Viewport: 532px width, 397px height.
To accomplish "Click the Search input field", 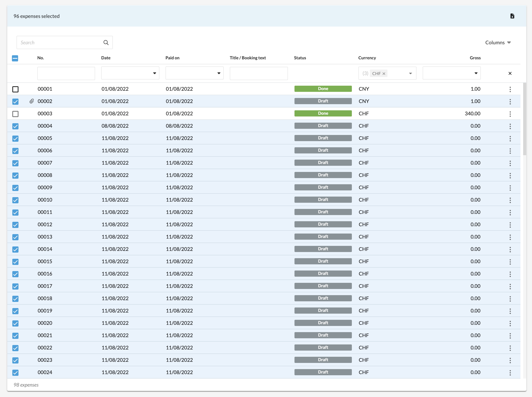I will [60, 43].
